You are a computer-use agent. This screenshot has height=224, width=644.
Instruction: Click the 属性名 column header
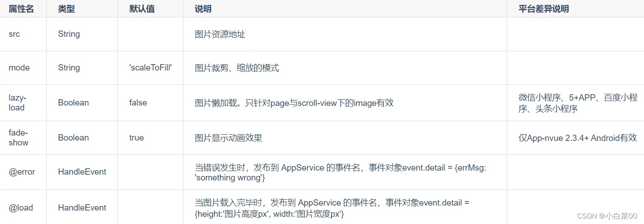click(21, 9)
